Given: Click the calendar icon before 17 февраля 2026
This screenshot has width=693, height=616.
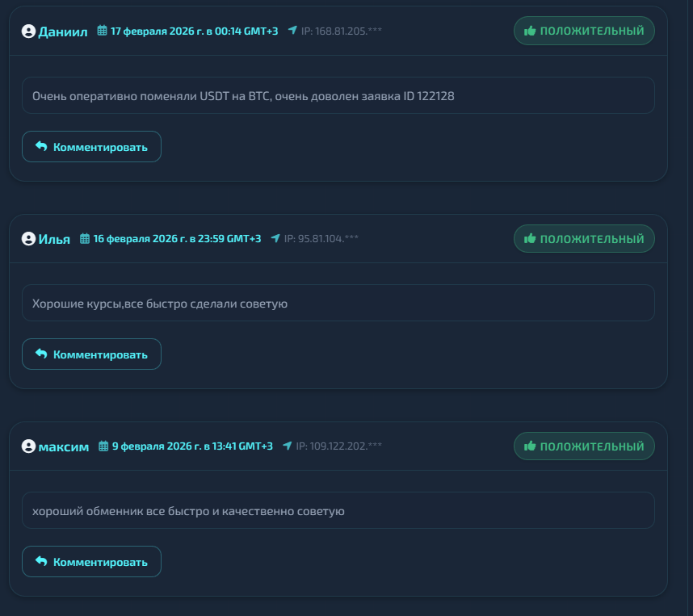Looking at the screenshot, I should click(x=102, y=31).
